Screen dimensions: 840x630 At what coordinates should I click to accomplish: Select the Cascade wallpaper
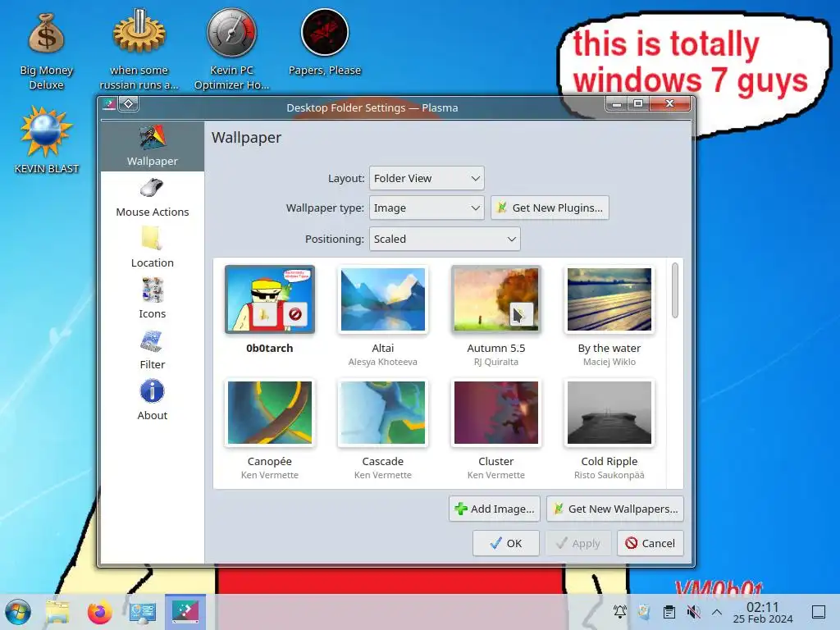tap(382, 413)
